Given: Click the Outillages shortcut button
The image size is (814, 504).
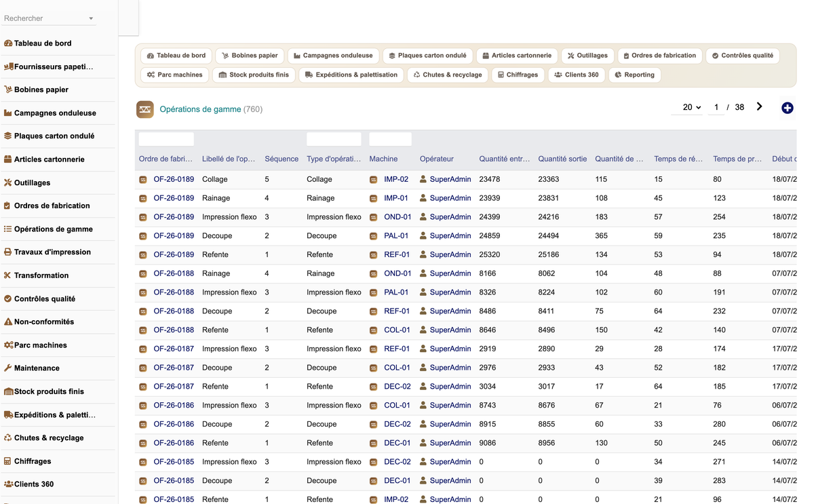Looking at the screenshot, I should [x=587, y=56].
